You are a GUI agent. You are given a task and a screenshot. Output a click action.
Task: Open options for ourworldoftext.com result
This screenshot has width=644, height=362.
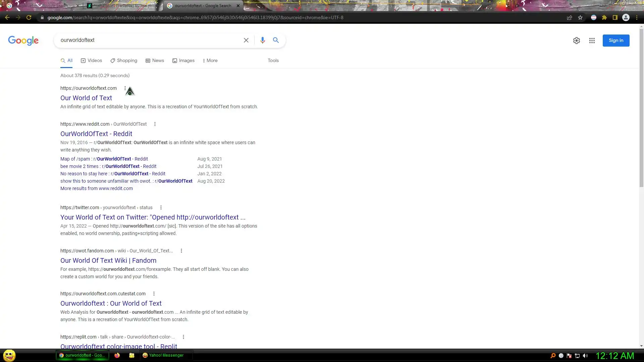(125, 88)
